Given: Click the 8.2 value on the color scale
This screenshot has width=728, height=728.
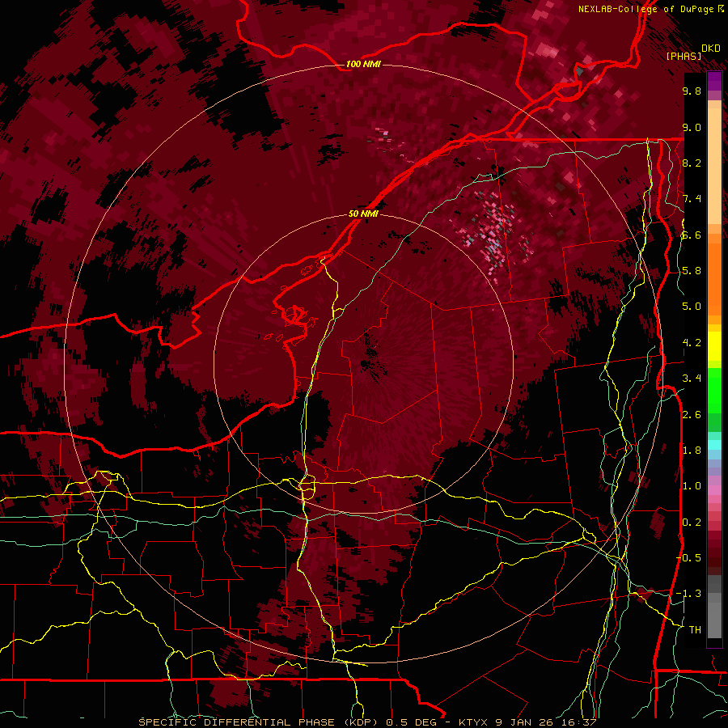Looking at the screenshot, I should (x=692, y=163).
